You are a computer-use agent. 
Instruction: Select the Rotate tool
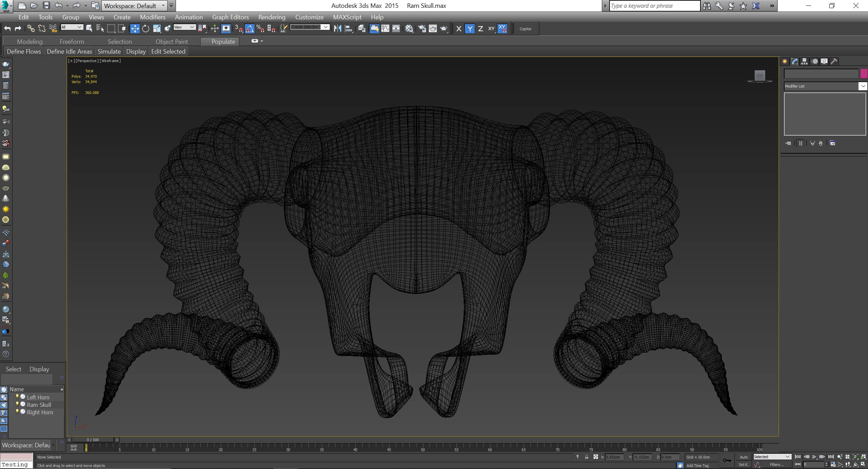[146, 29]
